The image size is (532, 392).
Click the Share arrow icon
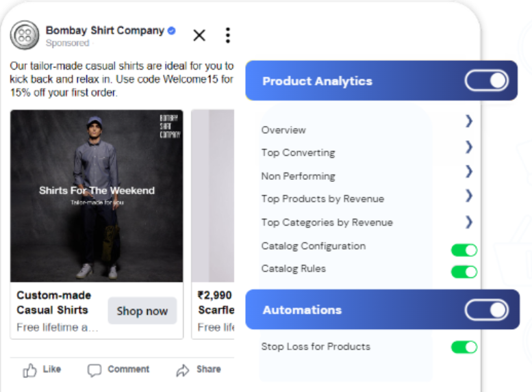point(183,370)
